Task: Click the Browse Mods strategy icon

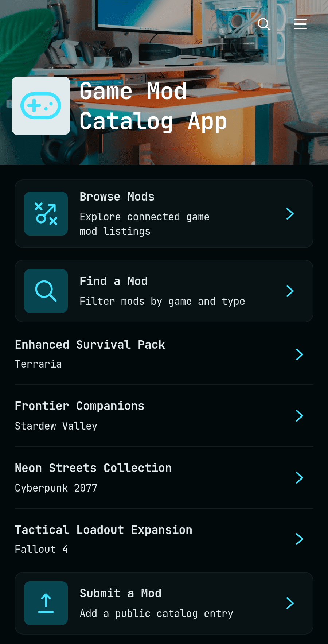Action: click(x=46, y=214)
